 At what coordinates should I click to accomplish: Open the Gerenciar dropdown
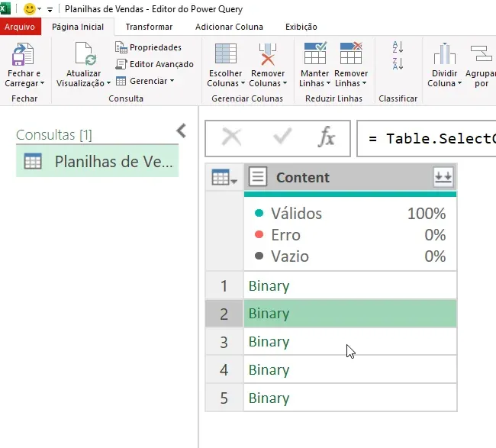coord(145,81)
